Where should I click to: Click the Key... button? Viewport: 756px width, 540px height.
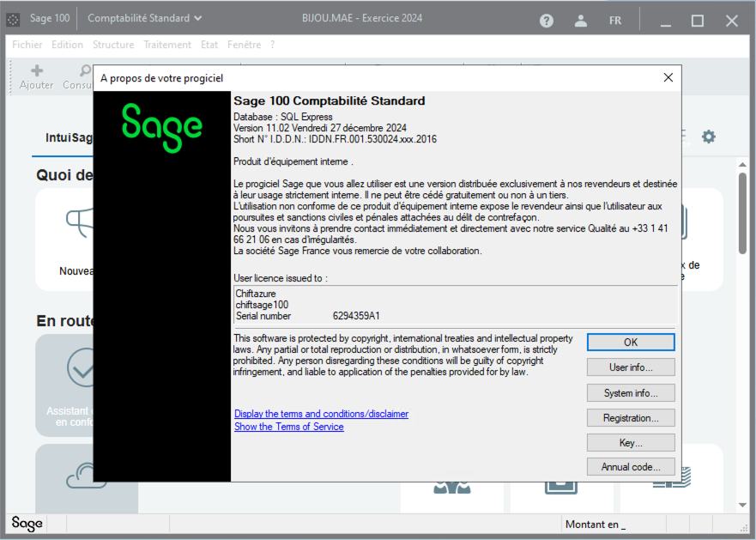pos(631,443)
